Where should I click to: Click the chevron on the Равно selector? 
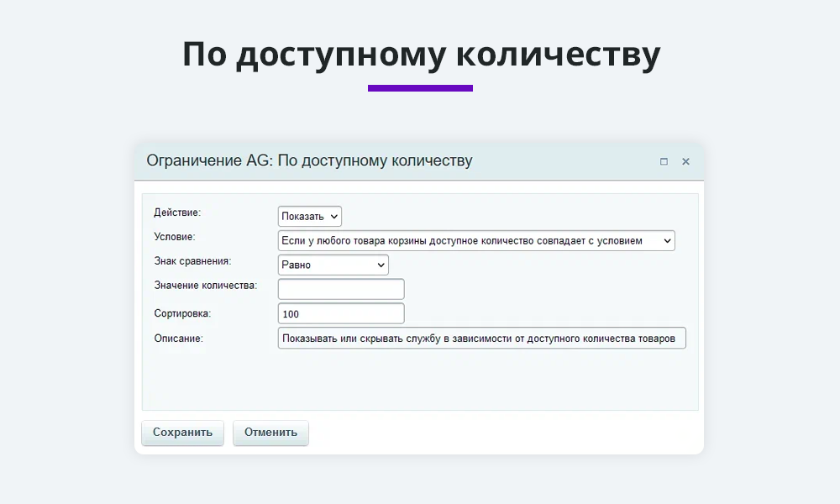(x=380, y=265)
